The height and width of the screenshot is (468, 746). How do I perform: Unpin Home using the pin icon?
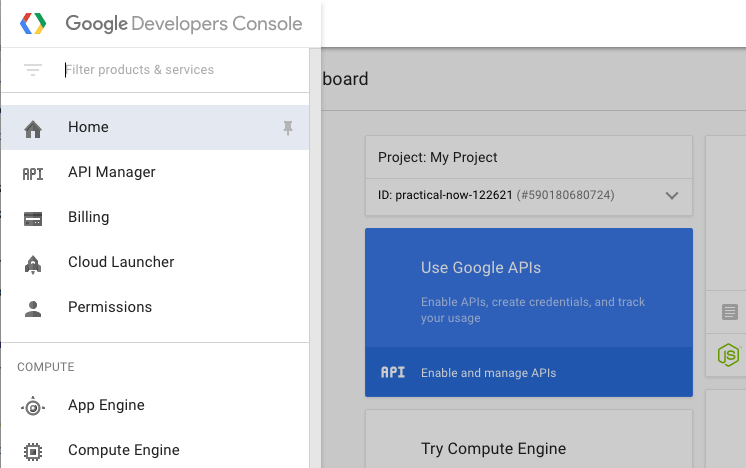(x=288, y=127)
